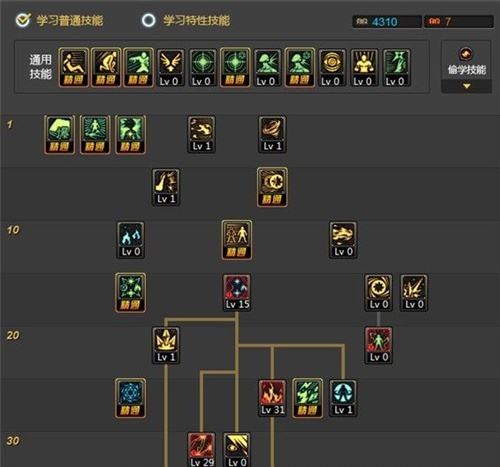
Task: Click the crown skill icon at Lv 1
Action: click(166, 345)
